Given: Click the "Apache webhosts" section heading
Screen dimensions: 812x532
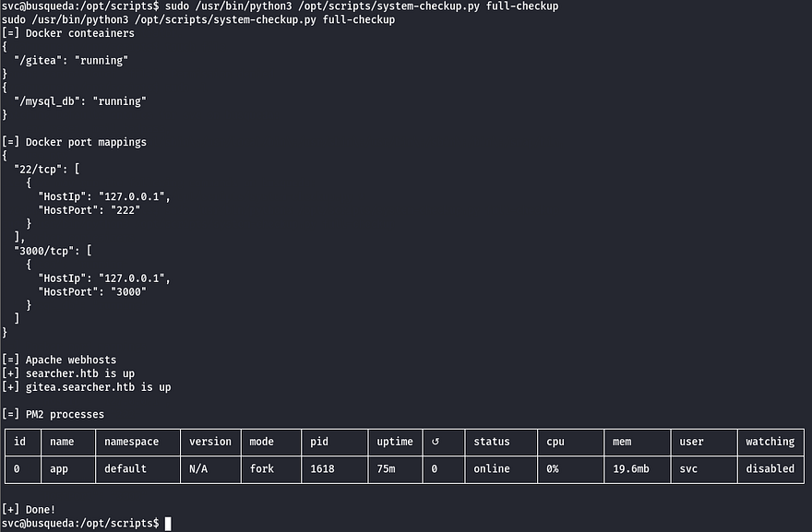Looking at the screenshot, I should [x=71, y=360].
